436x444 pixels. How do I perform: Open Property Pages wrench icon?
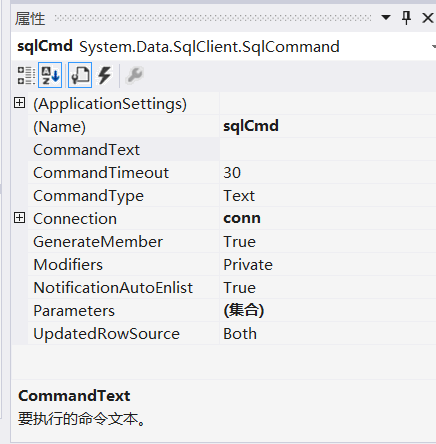pos(134,75)
